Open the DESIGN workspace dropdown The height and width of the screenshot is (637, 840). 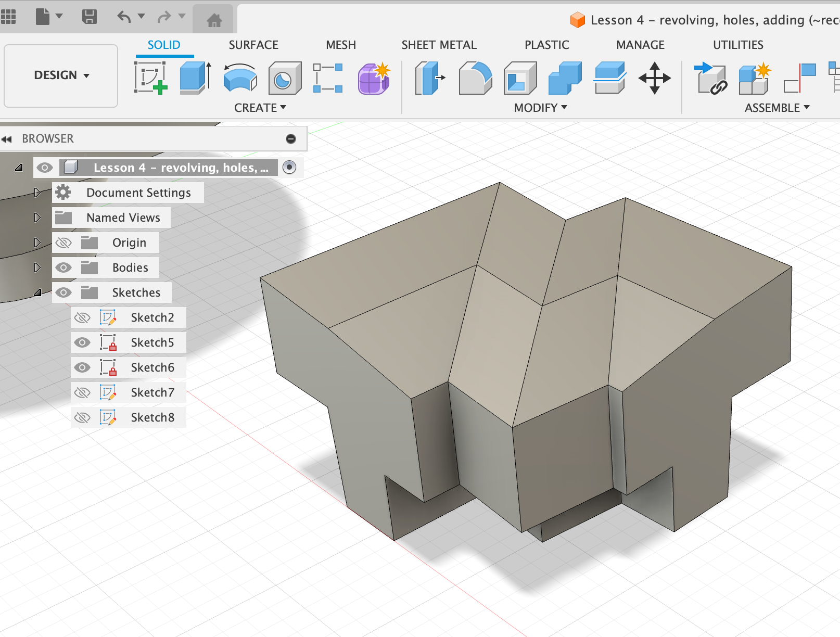click(x=61, y=75)
